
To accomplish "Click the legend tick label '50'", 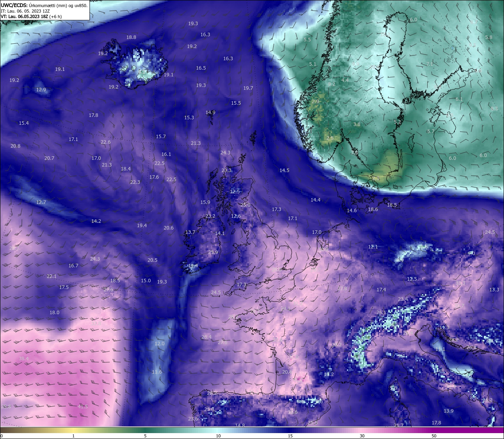I will pyautogui.click(x=434, y=436).
